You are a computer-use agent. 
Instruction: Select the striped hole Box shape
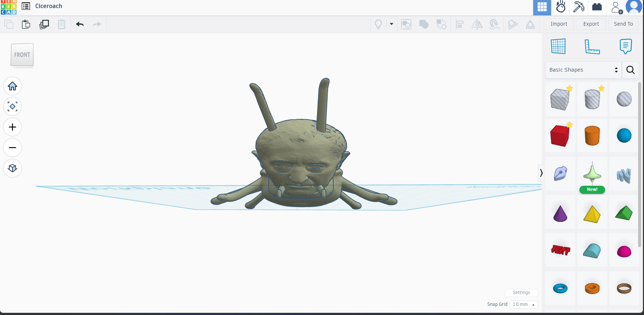coord(560,99)
